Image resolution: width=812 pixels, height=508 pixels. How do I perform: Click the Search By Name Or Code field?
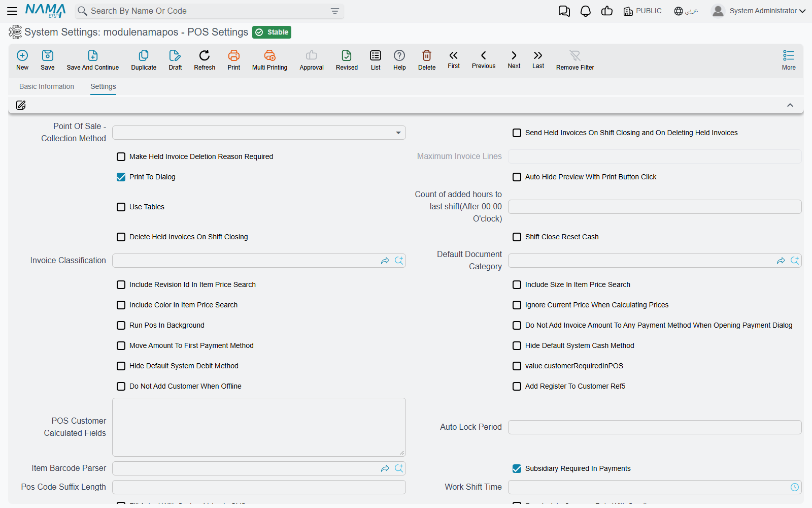[x=210, y=11]
